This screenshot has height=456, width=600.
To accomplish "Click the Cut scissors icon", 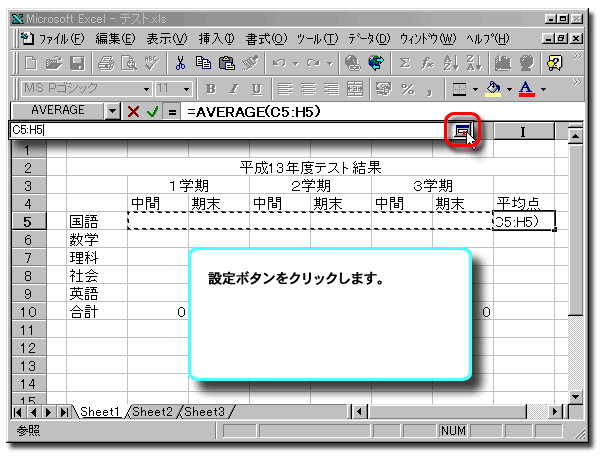I will point(180,63).
